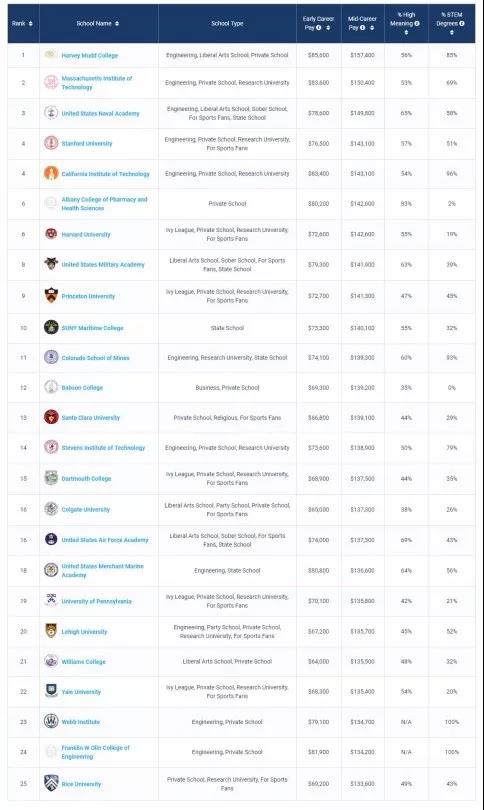Image resolution: width=484 pixels, height=810 pixels.
Task: Sort the table by Rank column arrows
Action: 31,24
